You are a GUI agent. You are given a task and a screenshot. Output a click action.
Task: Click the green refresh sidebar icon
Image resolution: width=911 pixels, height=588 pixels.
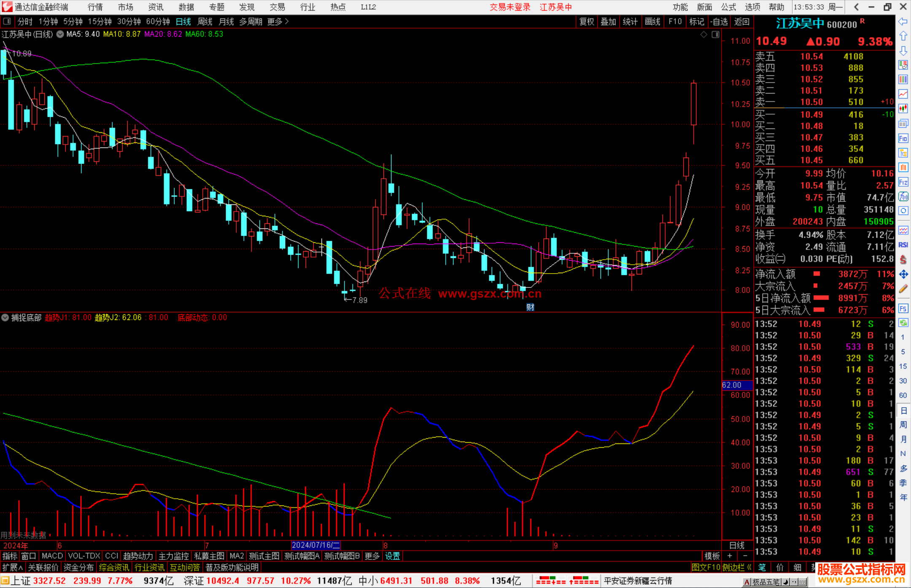coord(903,323)
